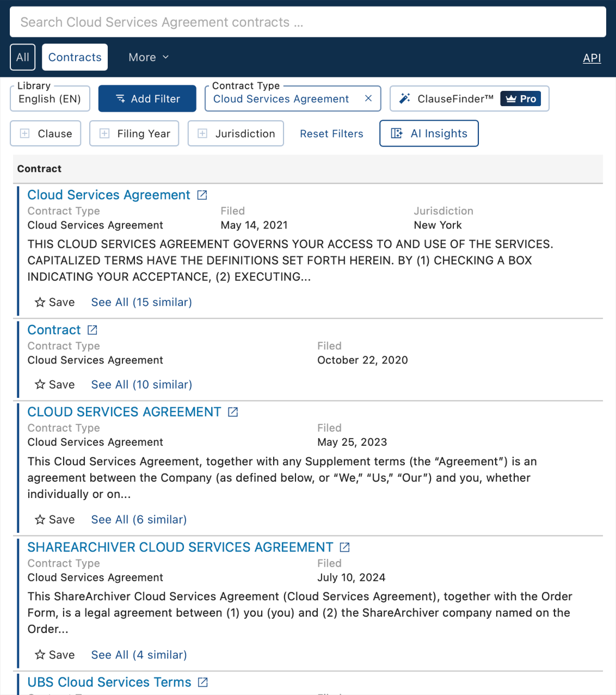Image resolution: width=616 pixels, height=695 pixels.
Task: Select the Contracts tab
Action: click(x=75, y=57)
